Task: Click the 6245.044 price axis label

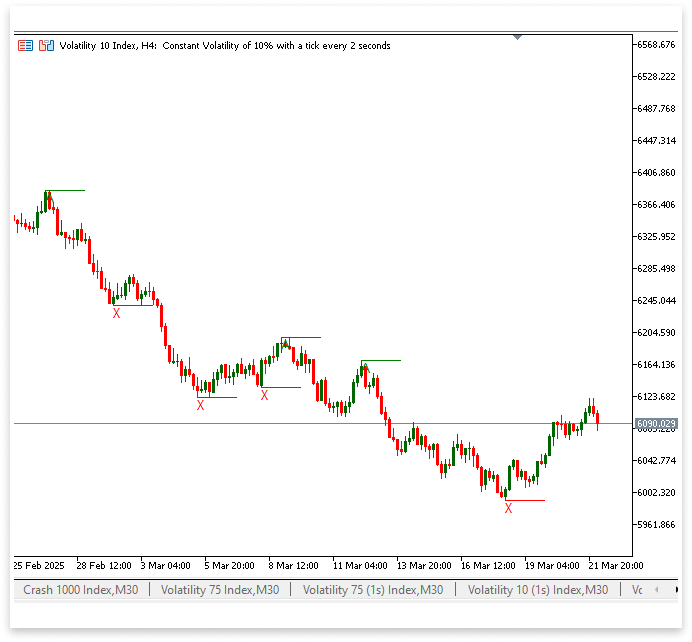Action: (x=656, y=300)
